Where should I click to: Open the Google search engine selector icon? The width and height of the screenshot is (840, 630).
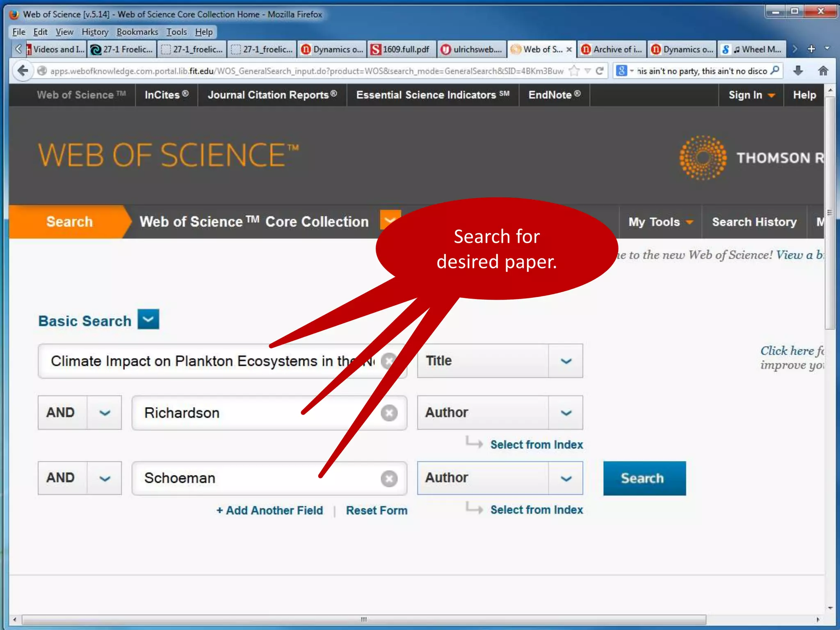click(x=622, y=71)
